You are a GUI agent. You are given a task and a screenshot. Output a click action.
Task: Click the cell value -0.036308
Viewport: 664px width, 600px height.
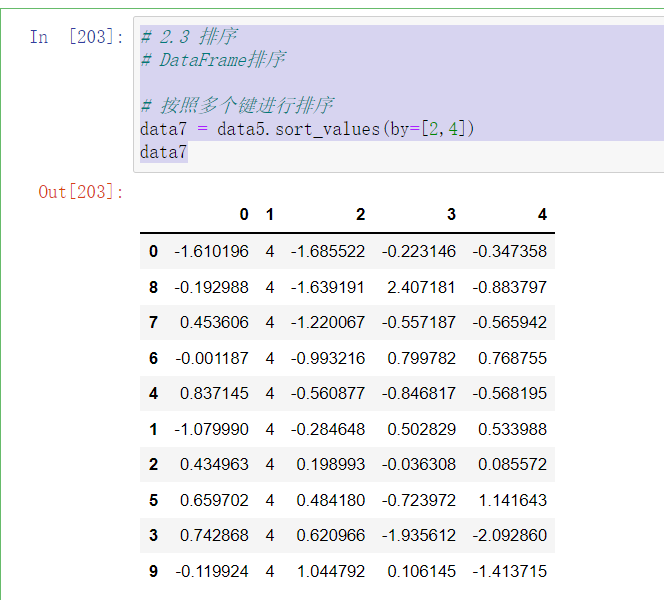tap(419, 465)
